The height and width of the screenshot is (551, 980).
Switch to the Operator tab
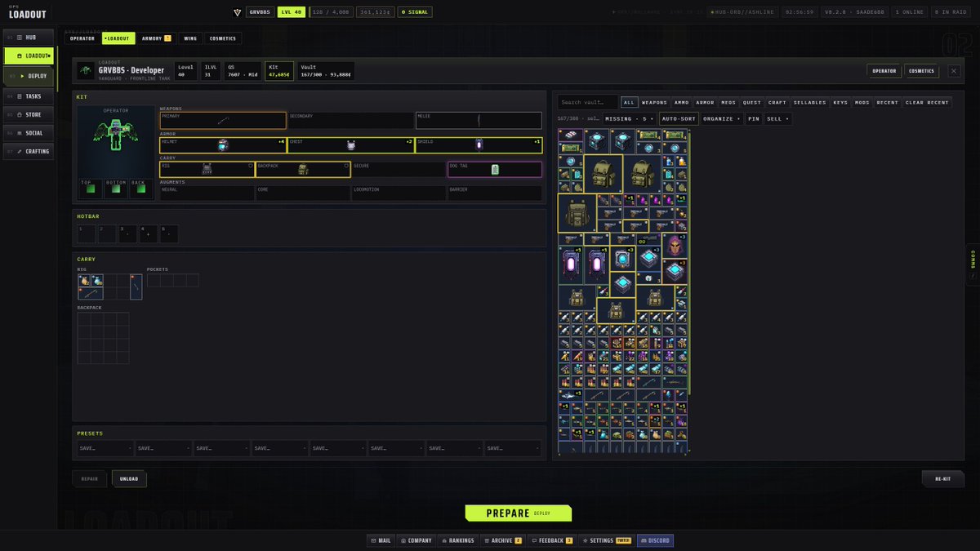tap(82, 38)
